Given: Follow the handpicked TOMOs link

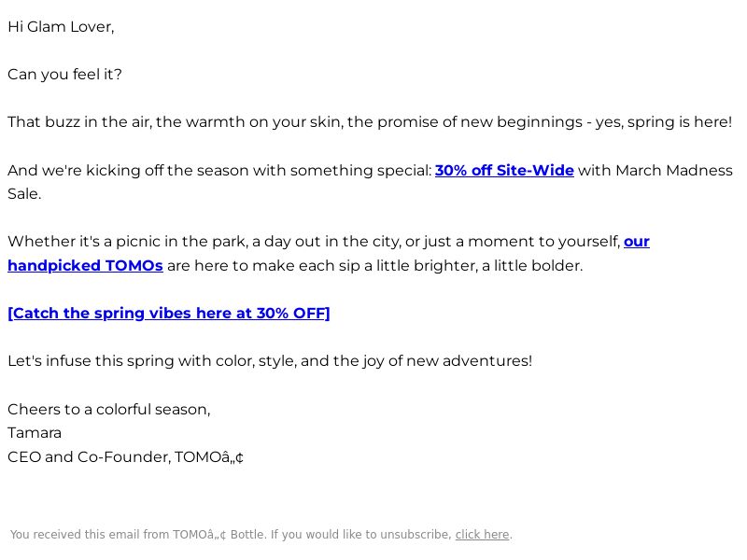Looking at the screenshot, I should pyautogui.click(x=85, y=266).
